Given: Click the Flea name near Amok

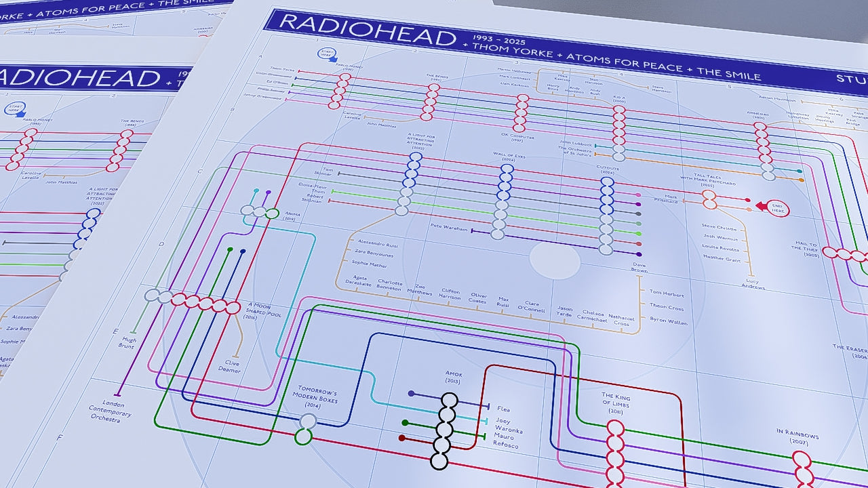Looking at the screenshot, I should click(503, 409).
